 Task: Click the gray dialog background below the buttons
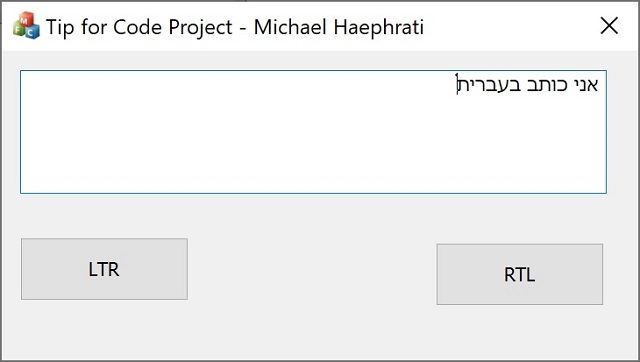coord(320,333)
